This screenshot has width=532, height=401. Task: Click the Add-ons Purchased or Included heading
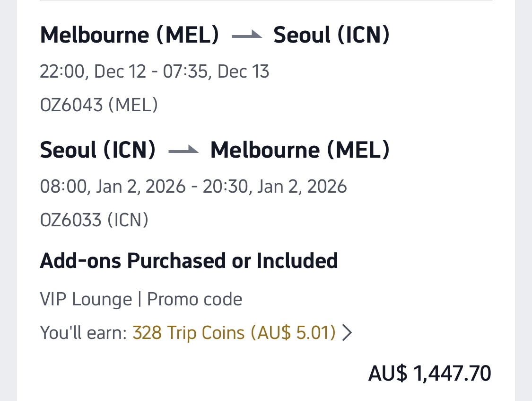click(x=189, y=261)
